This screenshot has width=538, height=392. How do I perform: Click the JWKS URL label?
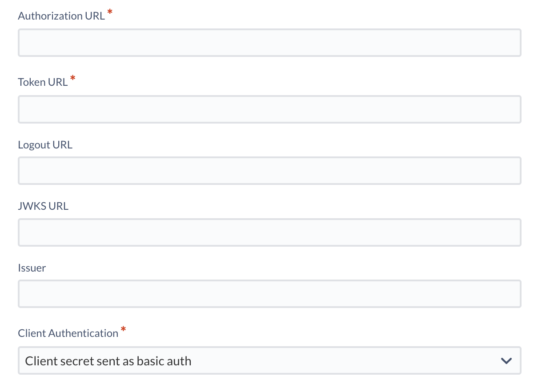(43, 206)
